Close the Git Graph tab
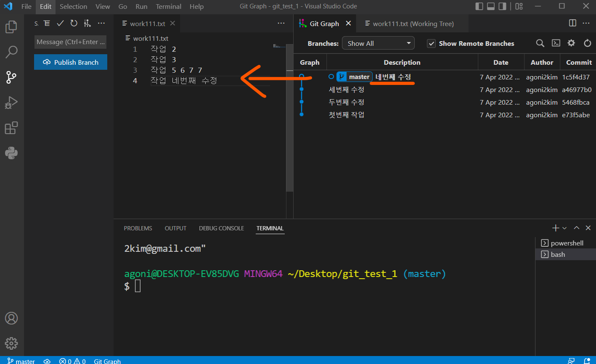 [x=348, y=24]
